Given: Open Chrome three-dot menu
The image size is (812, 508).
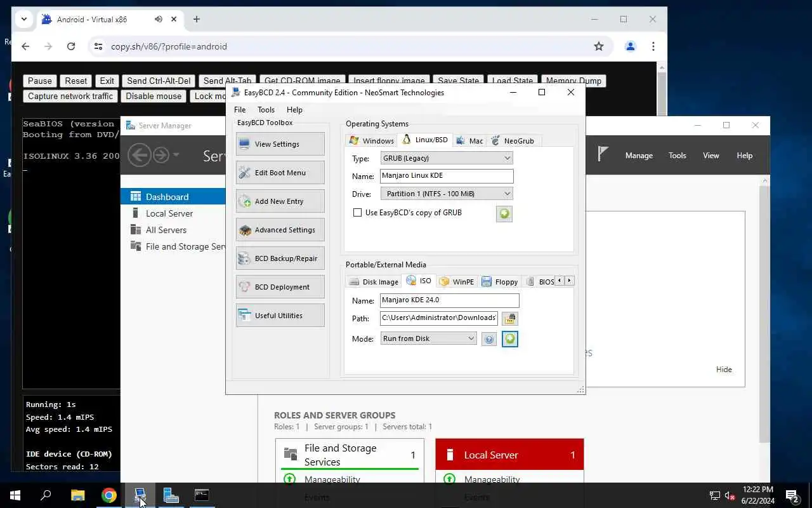Looking at the screenshot, I should 653,46.
